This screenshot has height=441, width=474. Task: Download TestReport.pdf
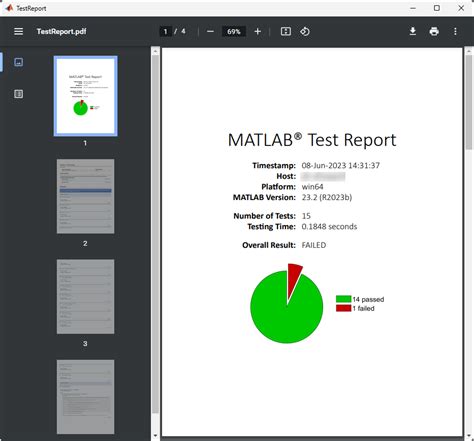[413, 31]
